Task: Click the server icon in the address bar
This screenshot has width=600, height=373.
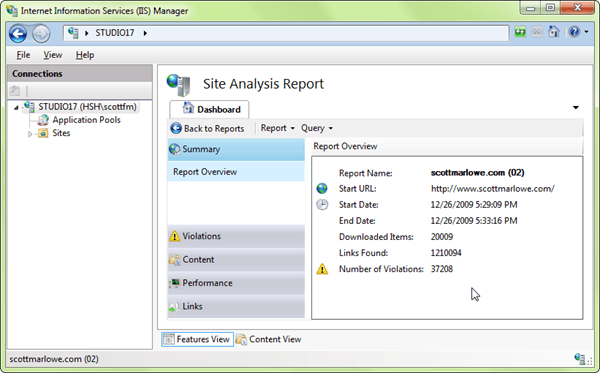Action: 73,33
